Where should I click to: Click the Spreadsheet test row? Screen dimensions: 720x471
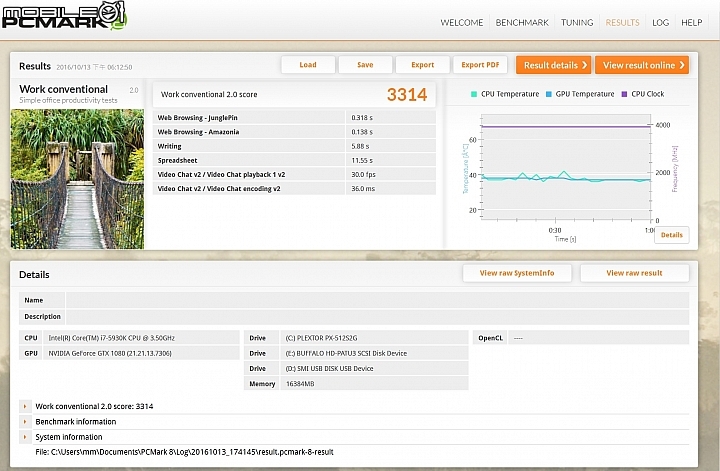[x=294, y=160]
